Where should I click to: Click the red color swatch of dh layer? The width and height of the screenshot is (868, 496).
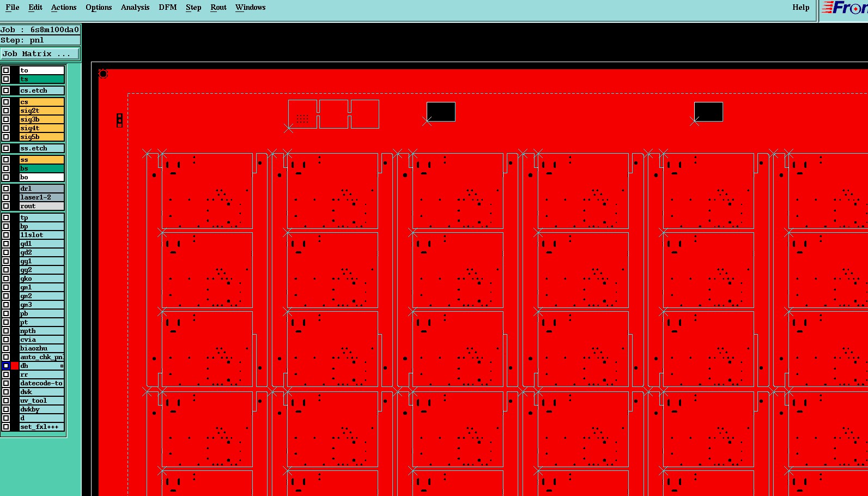coord(15,366)
